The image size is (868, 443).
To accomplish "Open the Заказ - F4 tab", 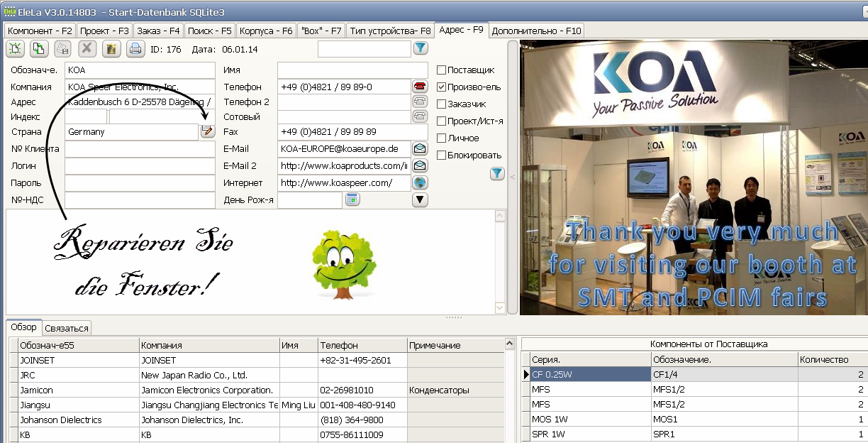I will click(158, 31).
